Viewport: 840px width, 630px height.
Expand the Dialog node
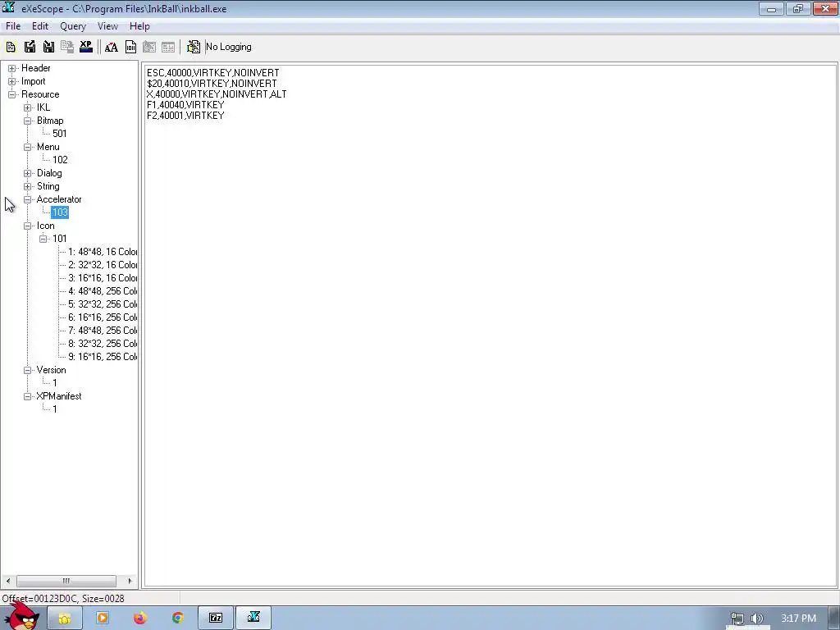pyautogui.click(x=27, y=173)
